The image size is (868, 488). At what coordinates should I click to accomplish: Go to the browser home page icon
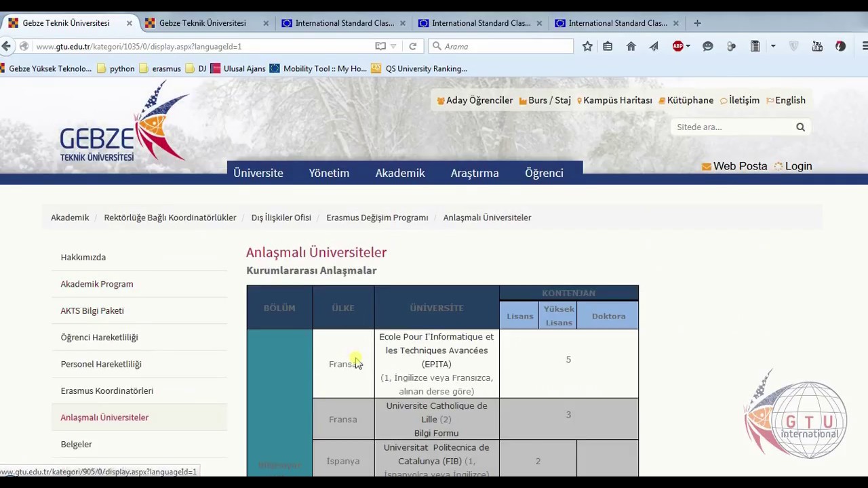pyautogui.click(x=631, y=46)
